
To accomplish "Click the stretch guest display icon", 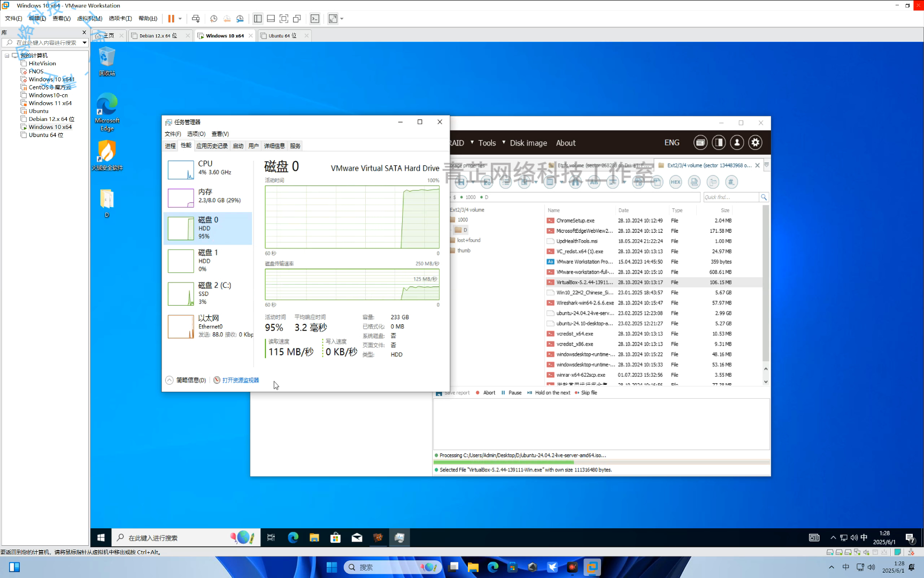I will (333, 19).
